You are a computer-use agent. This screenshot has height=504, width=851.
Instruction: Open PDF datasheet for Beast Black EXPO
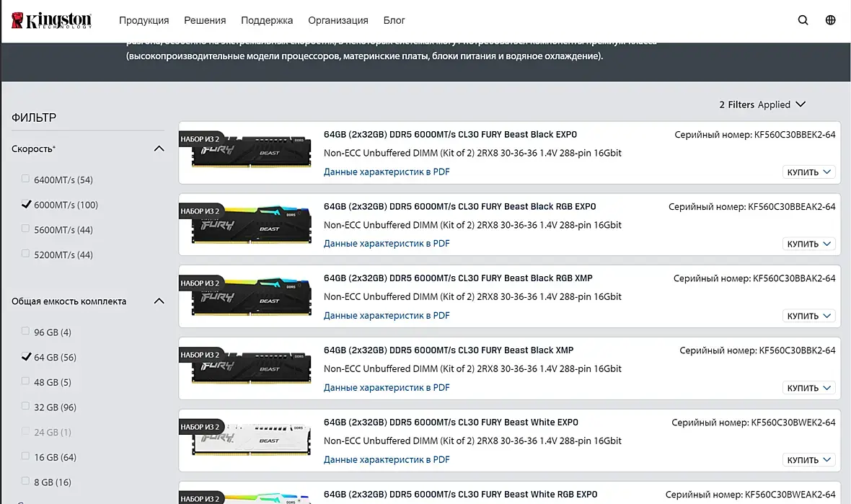click(x=387, y=172)
